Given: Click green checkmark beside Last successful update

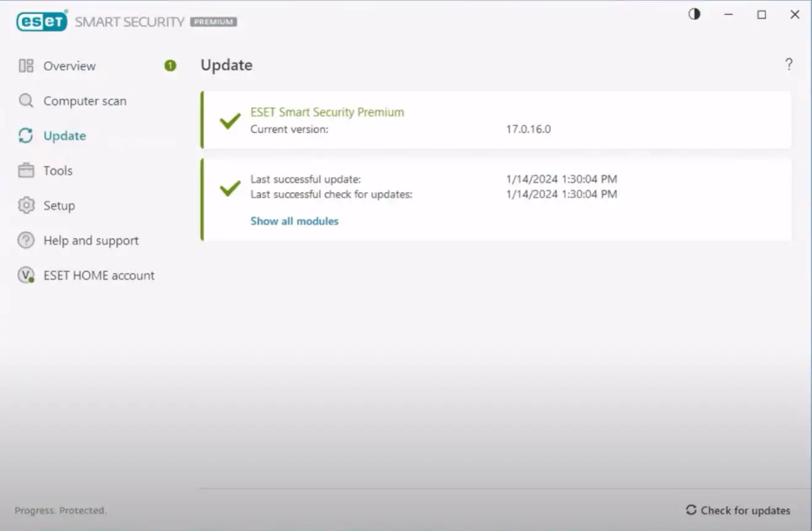Looking at the screenshot, I should (230, 188).
